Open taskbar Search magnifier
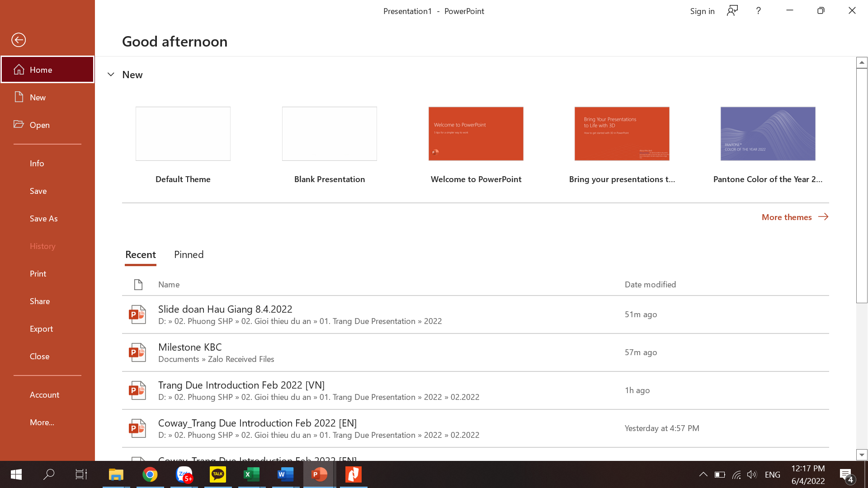The image size is (868, 488). 49,474
